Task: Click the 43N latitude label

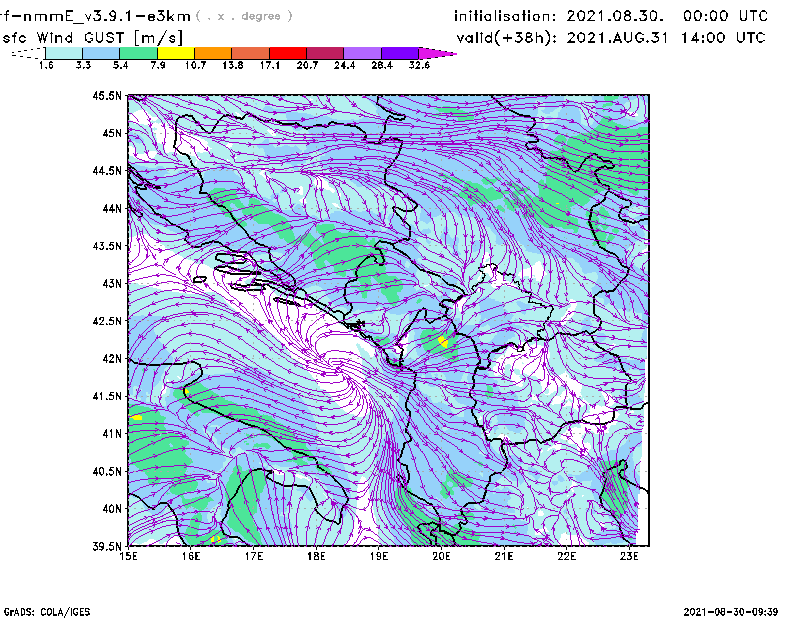Action: point(112,283)
